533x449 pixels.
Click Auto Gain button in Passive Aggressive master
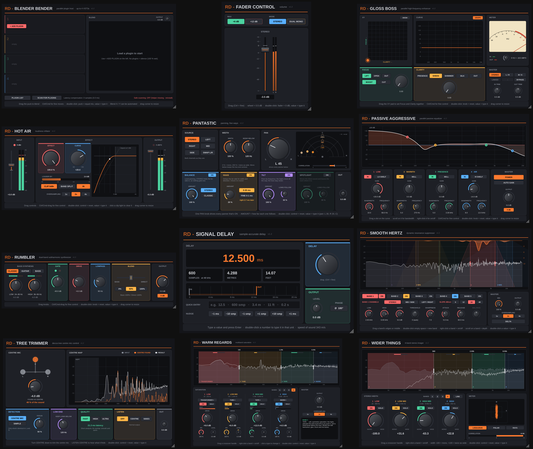pyautogui.click(x=509, y=183)
